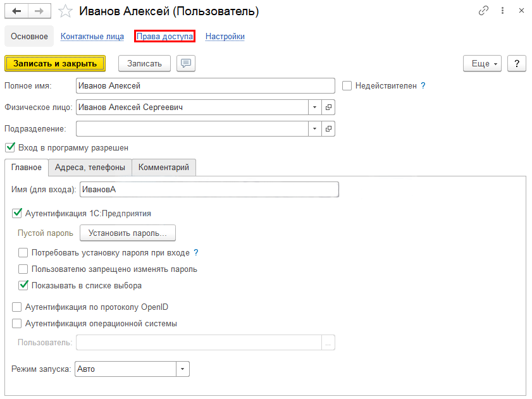Add to favorites with the star icon

point(65,11)
